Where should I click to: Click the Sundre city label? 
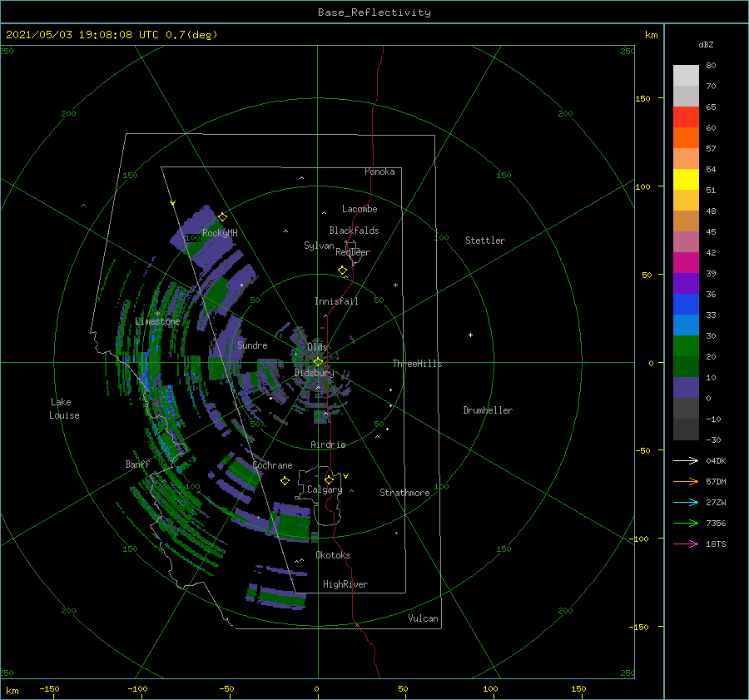pyautogui.click(x=252, y=345)
